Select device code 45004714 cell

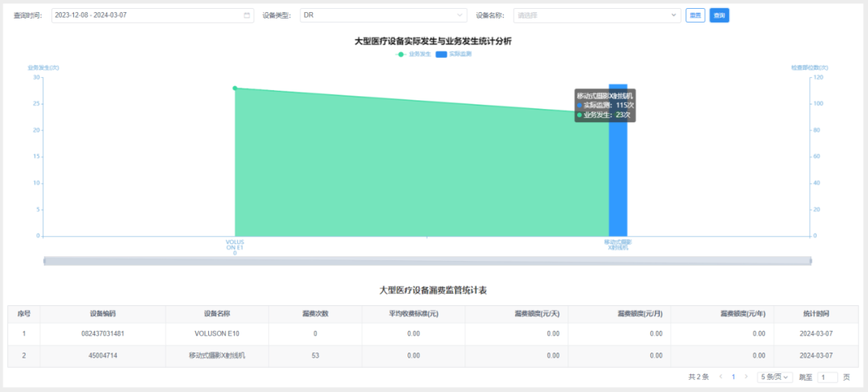tap(102, 356)
